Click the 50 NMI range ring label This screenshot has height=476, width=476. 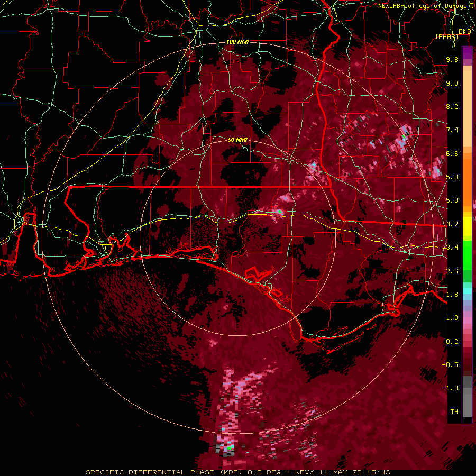[x=237, y=140]
